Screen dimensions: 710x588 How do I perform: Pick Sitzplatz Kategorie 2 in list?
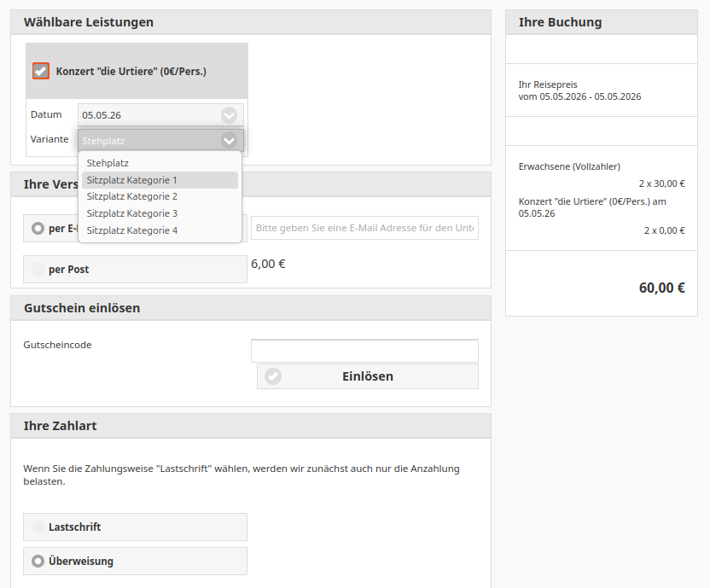click(131, 196)
